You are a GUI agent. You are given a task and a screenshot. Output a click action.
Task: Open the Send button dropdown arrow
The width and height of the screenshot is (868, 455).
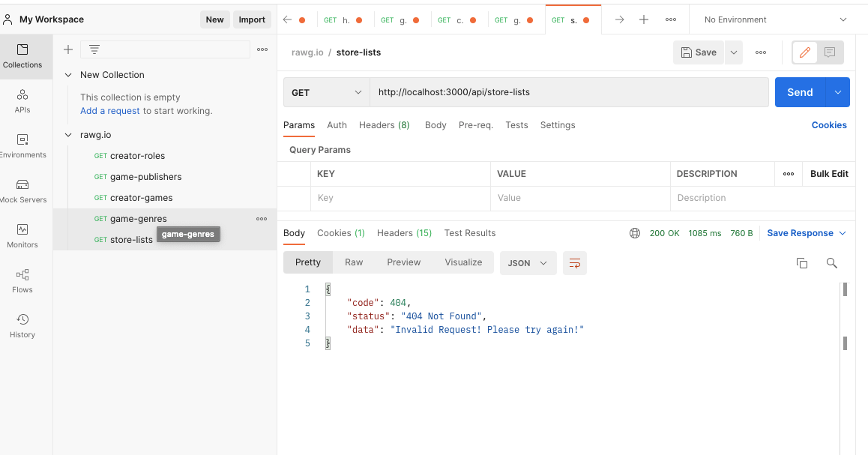838,92
